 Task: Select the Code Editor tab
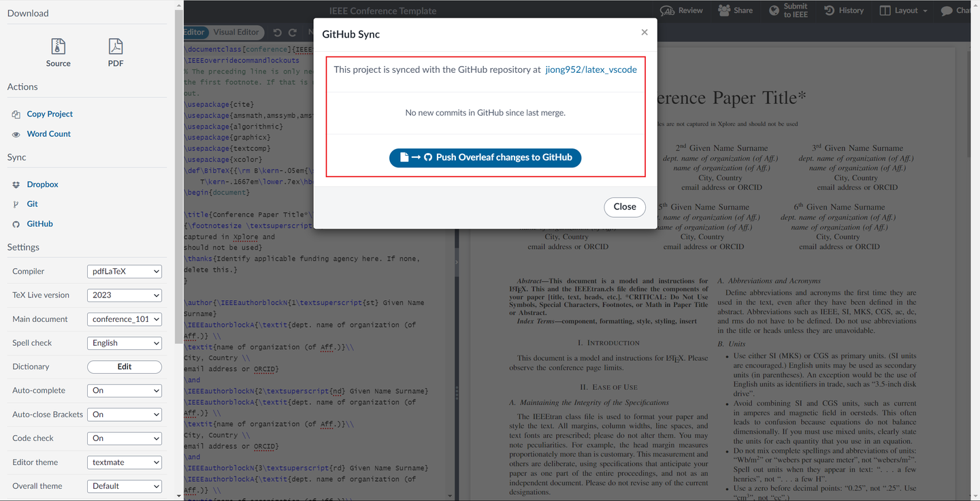195,32
